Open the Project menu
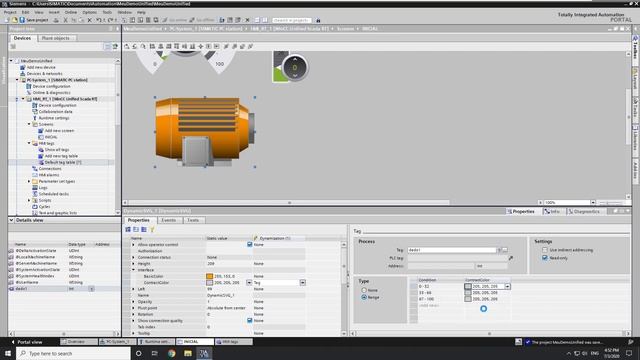Screen dimensions: 640x360 coord(10,12)
